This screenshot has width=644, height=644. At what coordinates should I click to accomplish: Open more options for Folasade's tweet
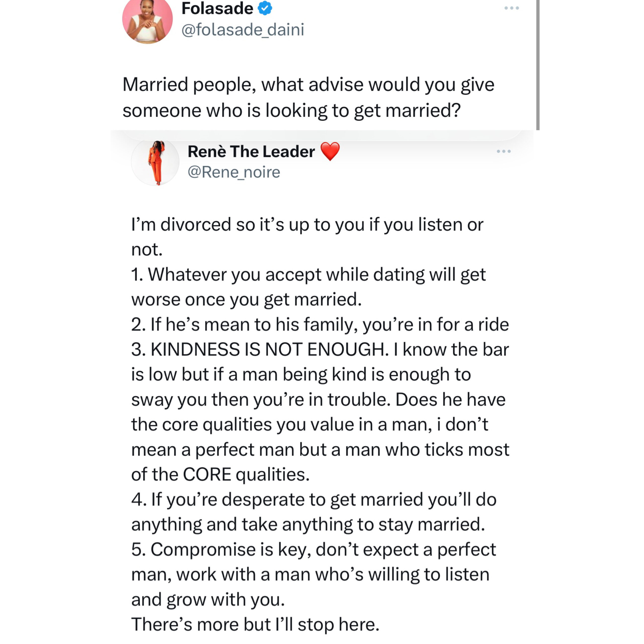point(512,8)
